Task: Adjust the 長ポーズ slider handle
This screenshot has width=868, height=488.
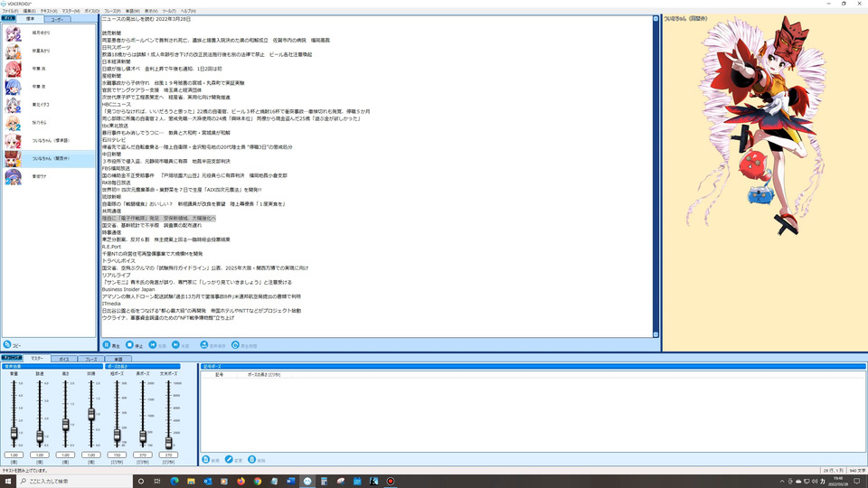Action: 143,437
